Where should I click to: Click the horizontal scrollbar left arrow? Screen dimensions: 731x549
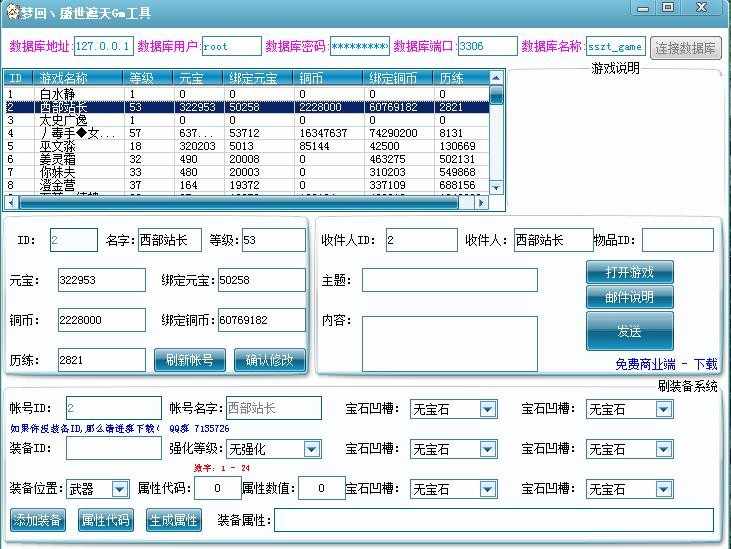click(12, 203)
